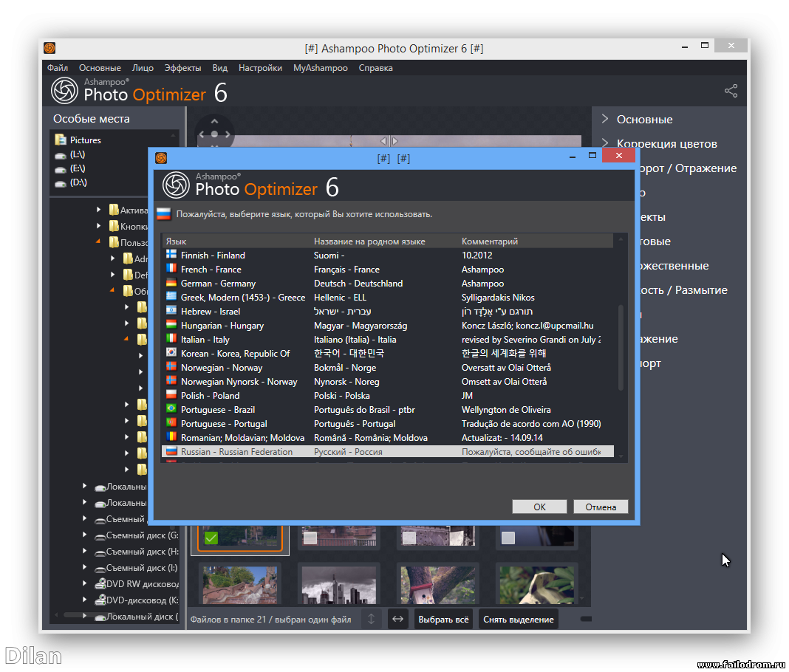Select Hebrew - Israel language row

387,311
